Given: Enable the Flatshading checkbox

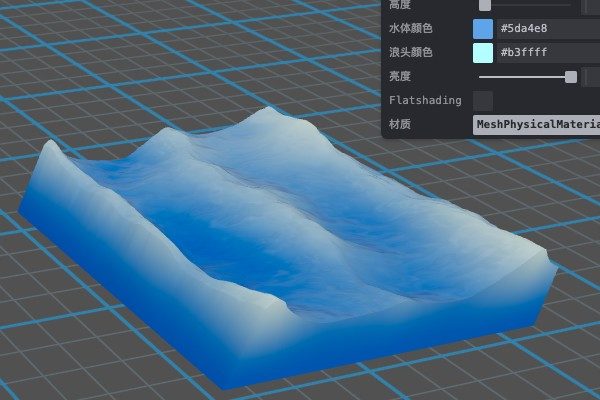Looking at the screenshot, I should click(483, 101).
